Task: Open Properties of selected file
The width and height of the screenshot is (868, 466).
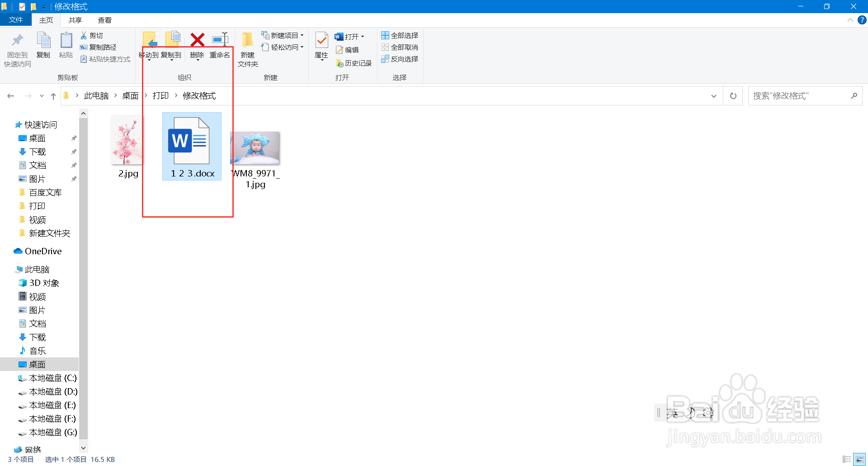Action: [x=321, y=46]
